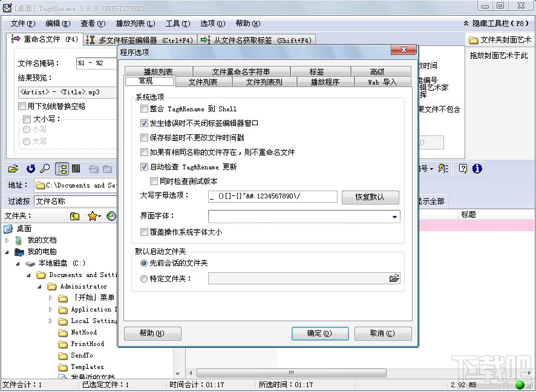The height and width of the screenshot is (392, 536).
Task: Click the up-one-level folder icon beside 文件夹
Action: point(75,215)
